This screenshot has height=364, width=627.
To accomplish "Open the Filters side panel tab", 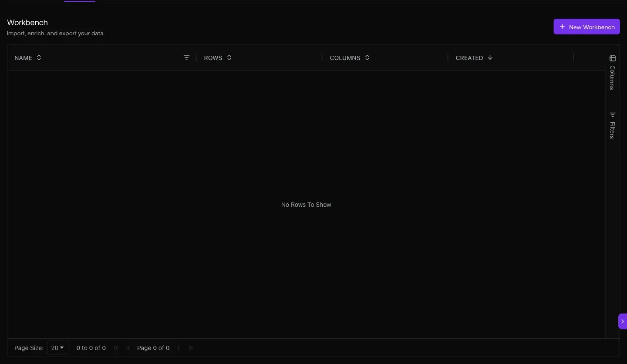I will [x=612, y=125].
